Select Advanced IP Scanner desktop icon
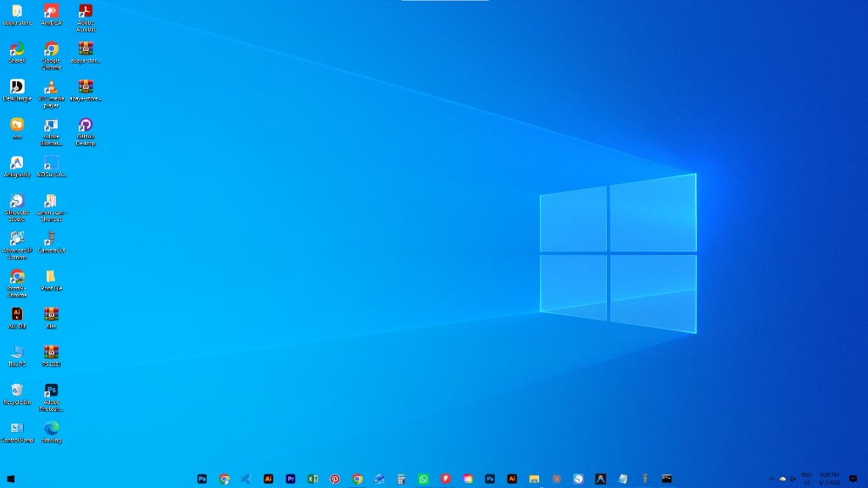This screenshot has width=868, height=488. 17,247
